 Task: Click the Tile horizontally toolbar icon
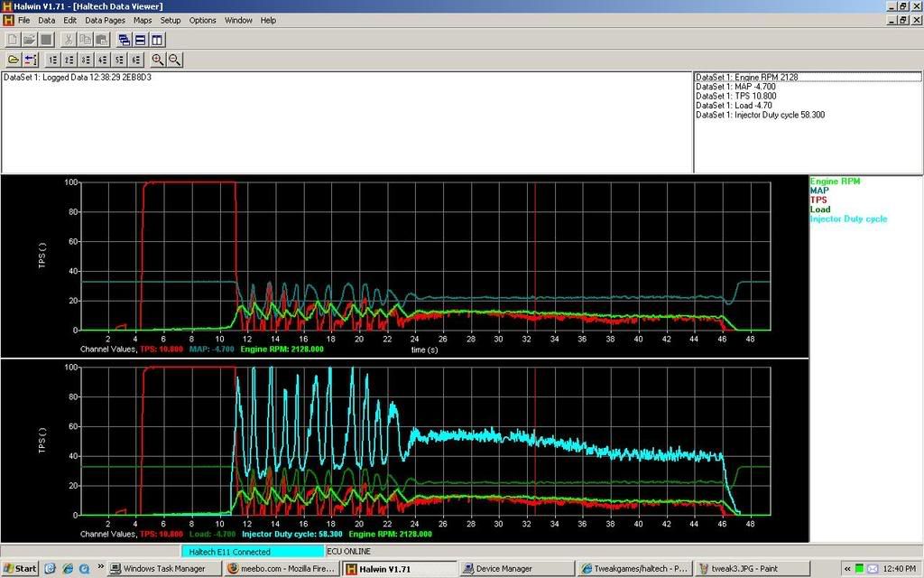click(x=140, y=40)
